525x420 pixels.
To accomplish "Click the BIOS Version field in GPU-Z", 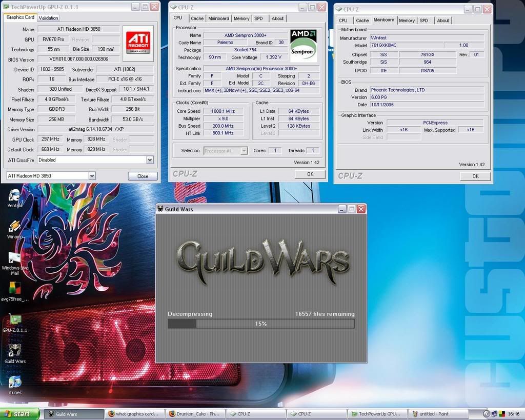I will [x=78, y=59].
